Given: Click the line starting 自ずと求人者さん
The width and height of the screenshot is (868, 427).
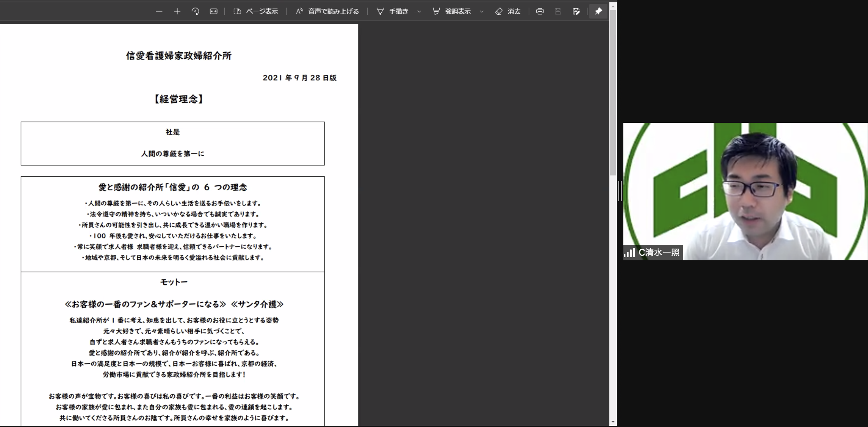Looking at the screenshot, I should pyautogui.click(x=174, y=342).
